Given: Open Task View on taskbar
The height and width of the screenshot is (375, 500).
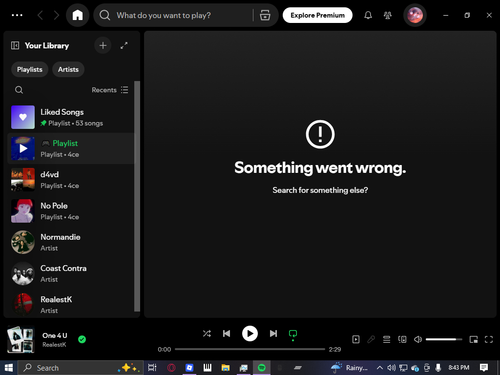Looking at the screenshot, I should coord(152,368).
